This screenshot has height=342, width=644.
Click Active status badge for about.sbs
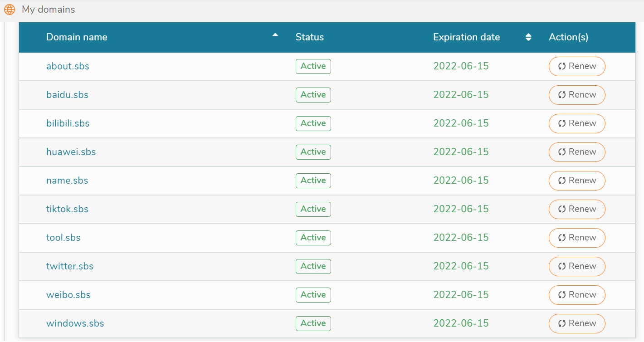(313, 66)
